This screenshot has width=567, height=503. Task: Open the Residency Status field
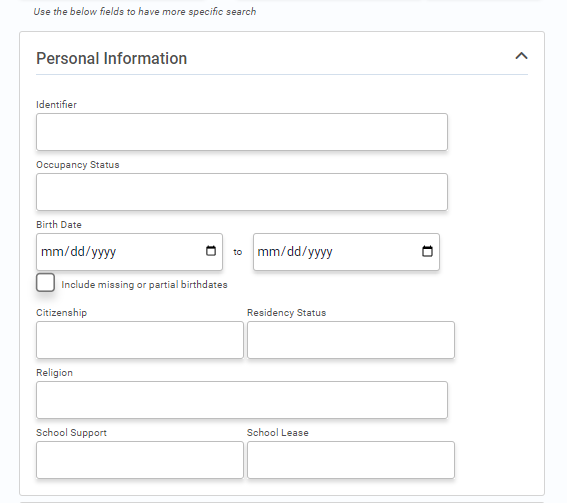351,340
